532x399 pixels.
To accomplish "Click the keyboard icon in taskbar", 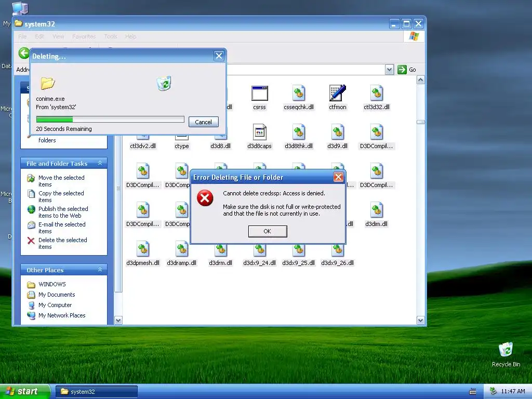I will (473, 392).
